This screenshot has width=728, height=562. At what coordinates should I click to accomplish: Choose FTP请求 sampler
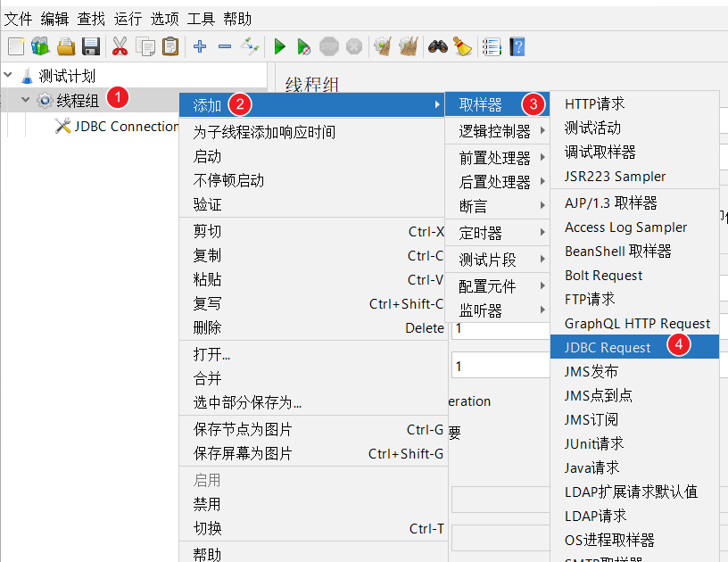pyautogui.click(x=634, y=299)
